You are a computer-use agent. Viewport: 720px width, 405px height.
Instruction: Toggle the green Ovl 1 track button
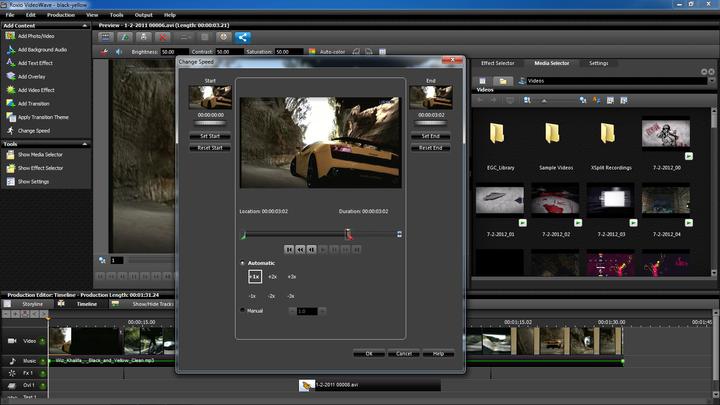[43, 385]
